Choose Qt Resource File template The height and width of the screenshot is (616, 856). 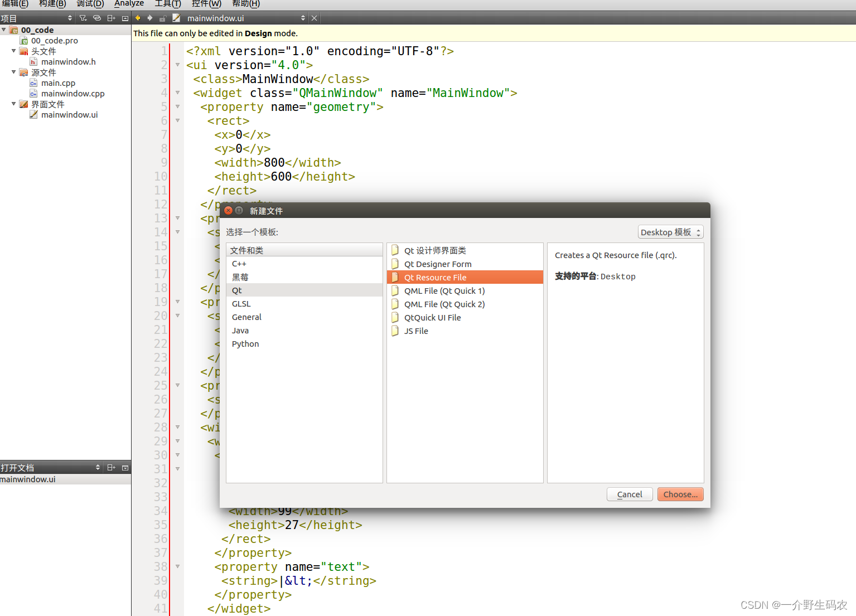[465, 277]
